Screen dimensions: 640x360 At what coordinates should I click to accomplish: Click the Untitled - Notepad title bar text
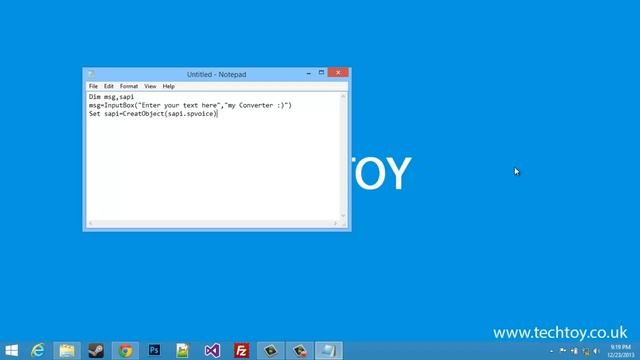(216, 74)
